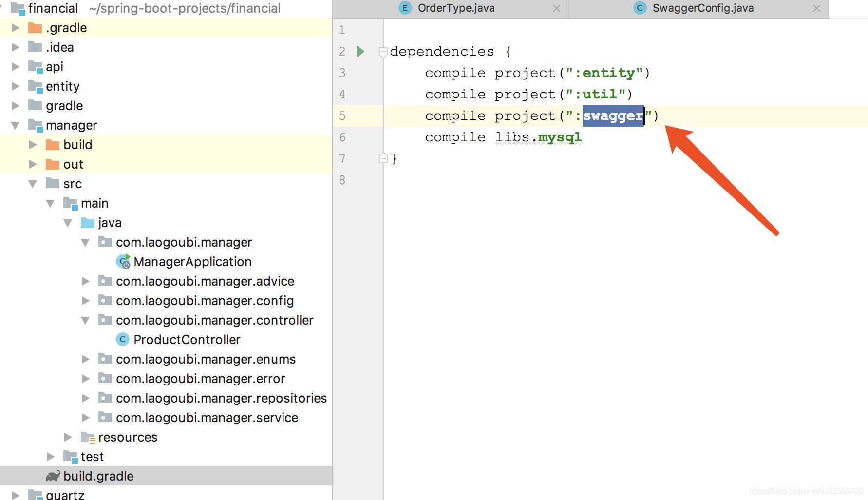This screenshot has width=868, height=500.
Task: Click the test folder icon
Action: [x=71, y=457]
